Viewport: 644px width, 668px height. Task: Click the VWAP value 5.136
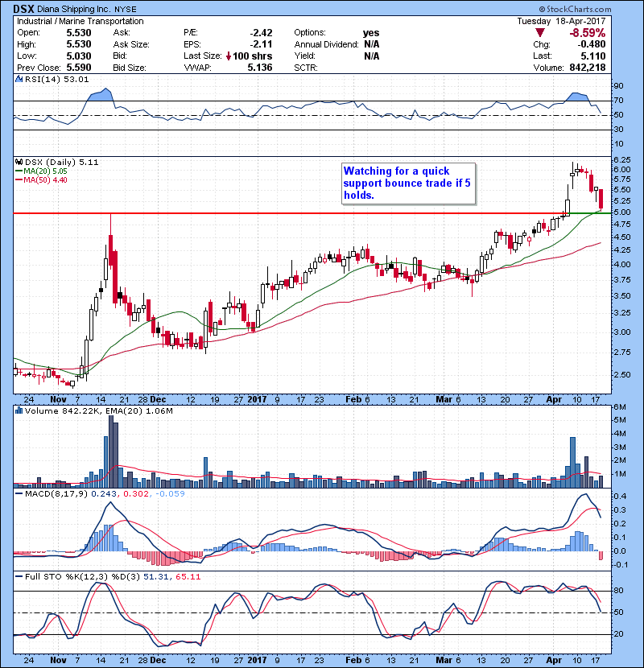[x=259, y=68]
